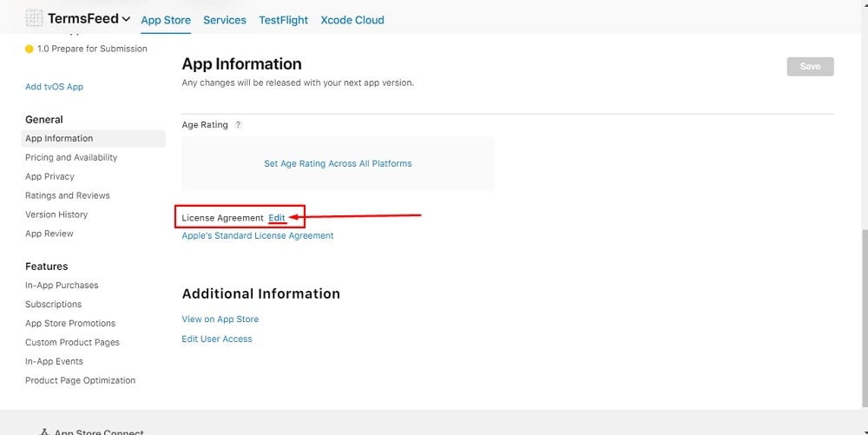
Task: Open Product Page Optimization
Action: tap(80, 380)
